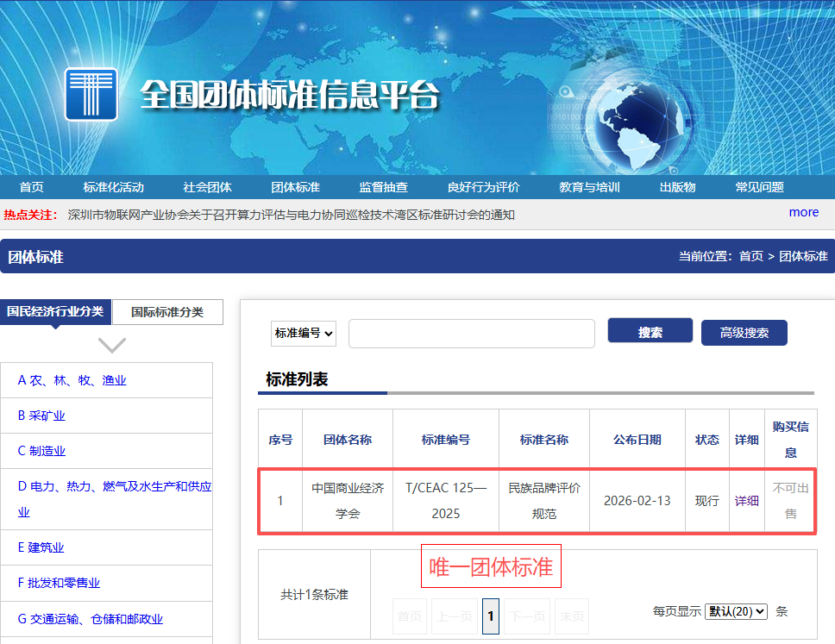Open the 每页显示 默认(20) dropdown
Viewport: 835px width, 644px height.
pyautogui.click(x=735, y=611)
